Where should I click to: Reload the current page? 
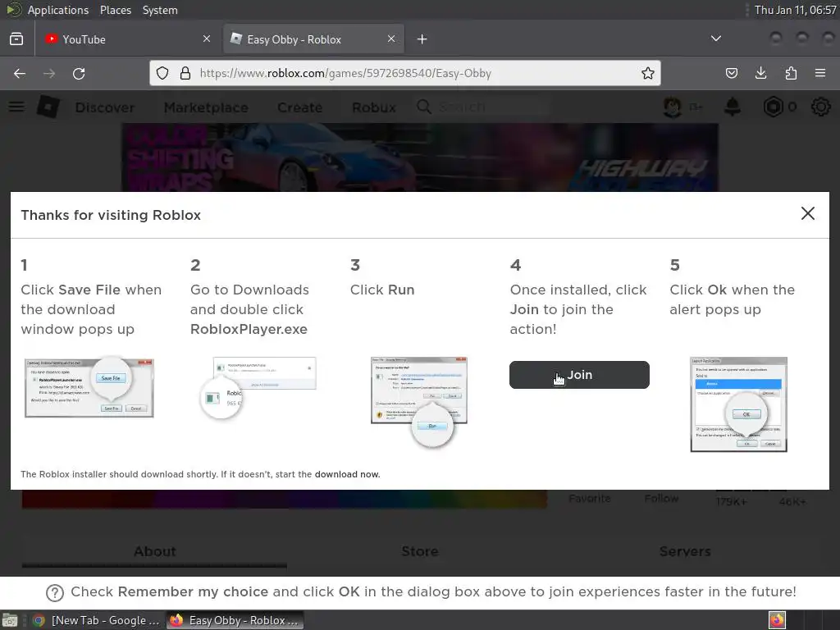pos(79,73)
